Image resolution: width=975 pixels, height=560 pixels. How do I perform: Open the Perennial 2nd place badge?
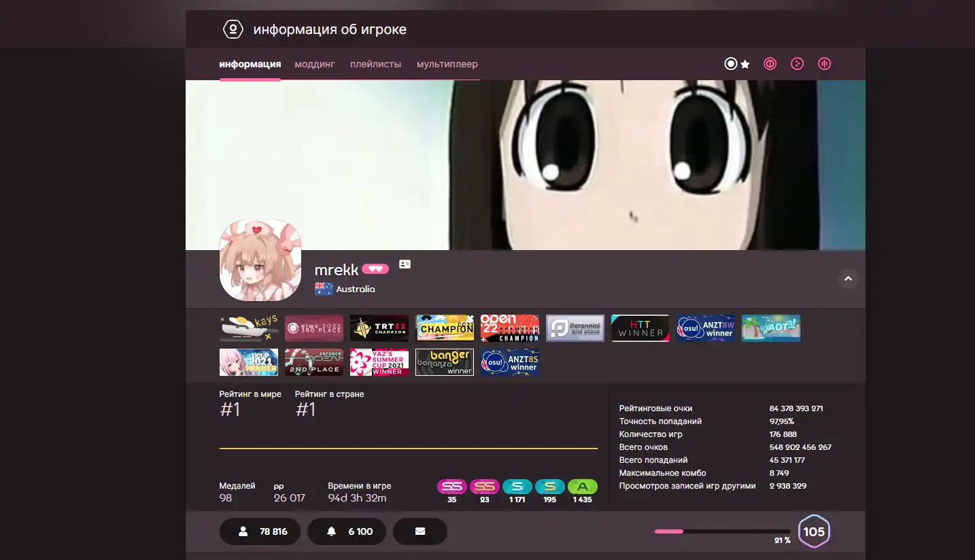click(x=575, y=328)
